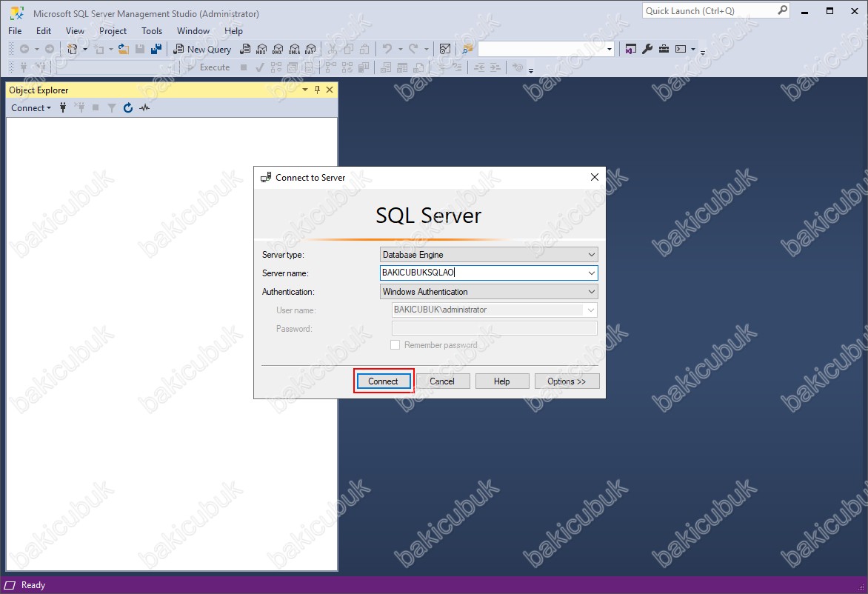The height and width of the screenshot is (594, 868).
Task: Click the DMX query icon
Action: coord(278,50)
